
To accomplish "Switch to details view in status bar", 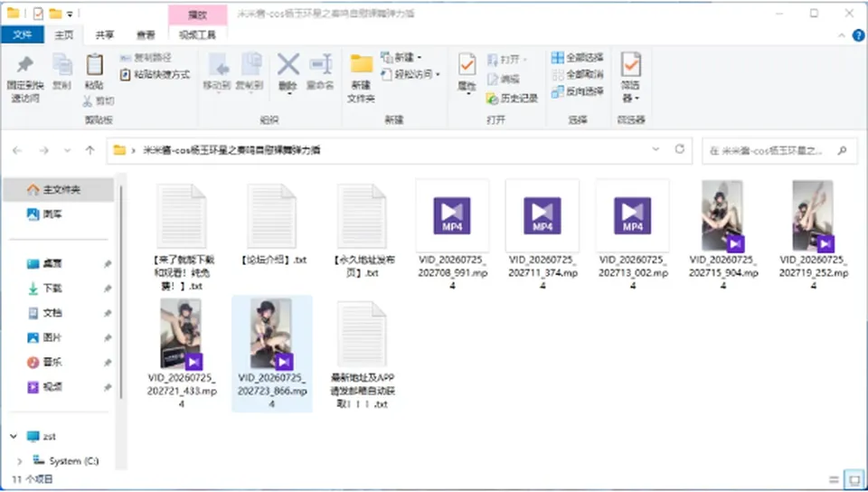I will 834,479.
